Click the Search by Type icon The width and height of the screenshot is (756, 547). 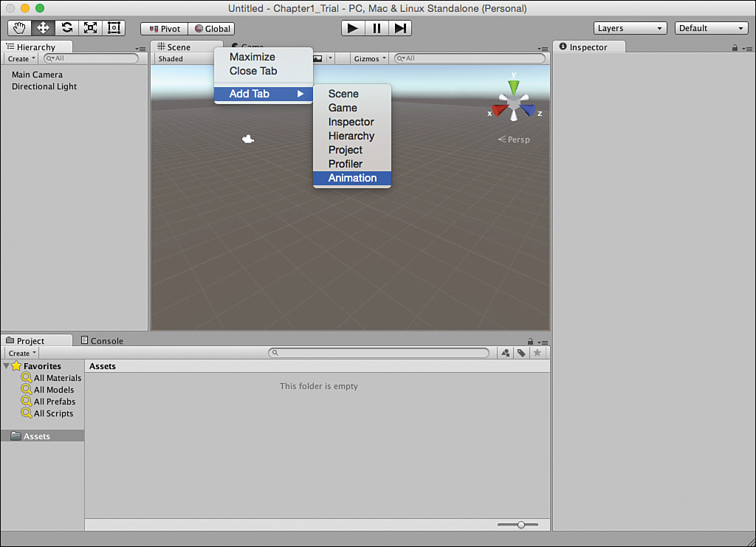tap(505, 353)
